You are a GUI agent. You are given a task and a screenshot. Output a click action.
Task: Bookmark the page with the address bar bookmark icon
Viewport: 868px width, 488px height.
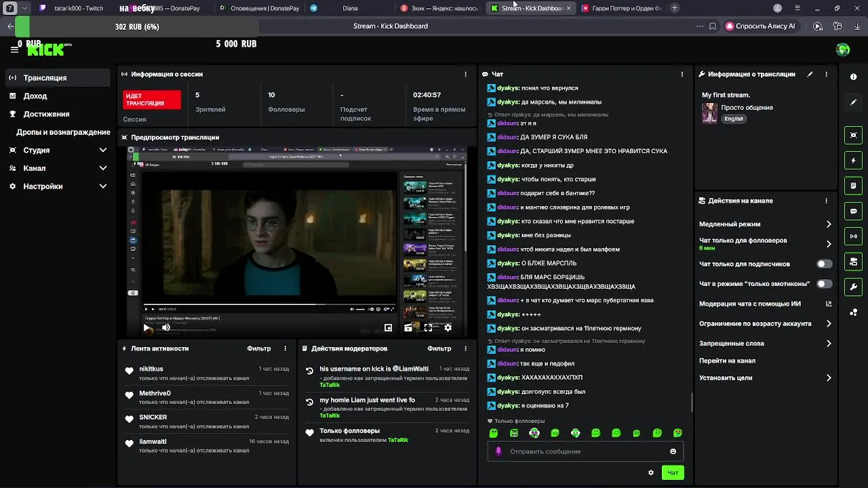coord(712,26)
